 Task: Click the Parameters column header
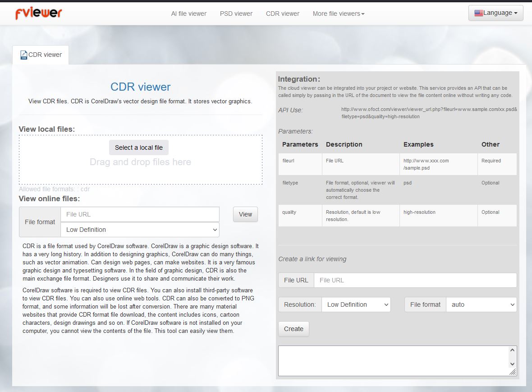(x=300, y=144)
